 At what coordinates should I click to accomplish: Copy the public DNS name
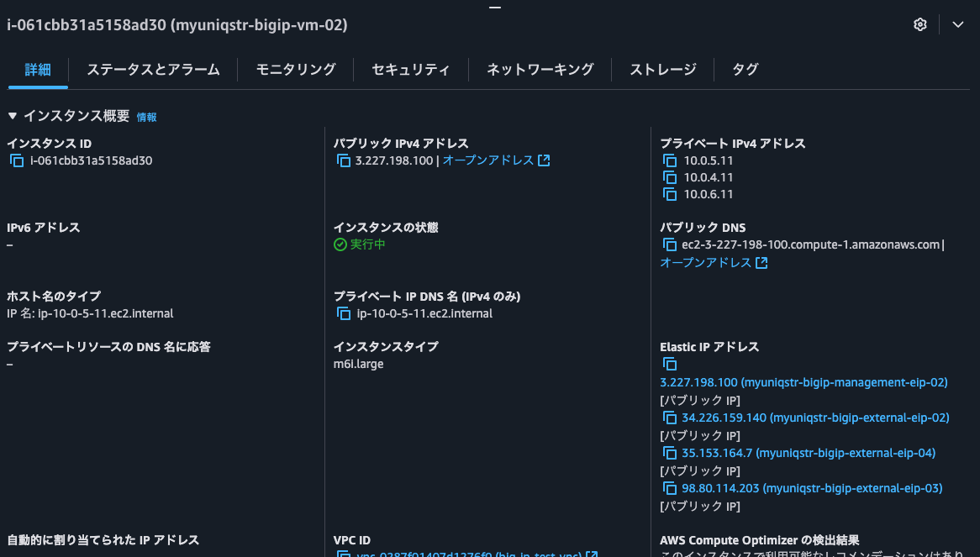pos(669,244)
